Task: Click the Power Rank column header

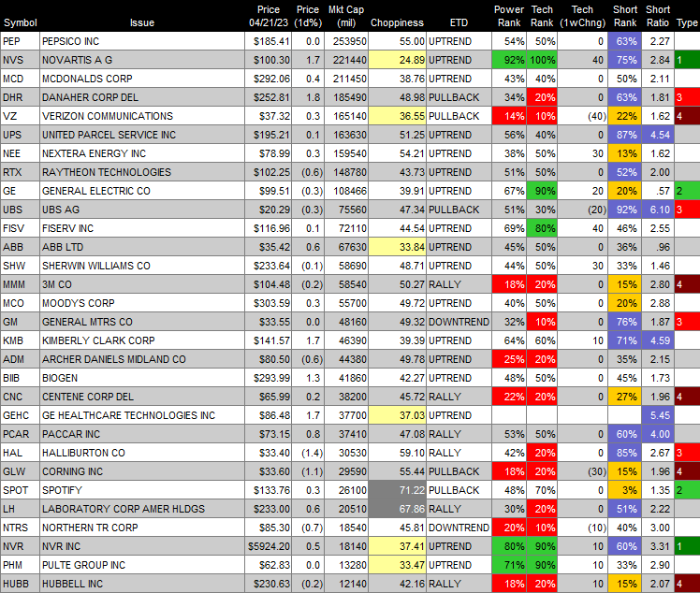Action: [x=509, y=16]
